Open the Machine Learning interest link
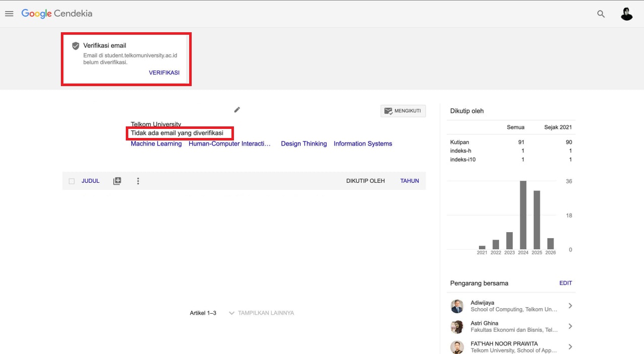The width and height of the screenshot is (644, 354). pyautogui.click(x=156, y=144)
